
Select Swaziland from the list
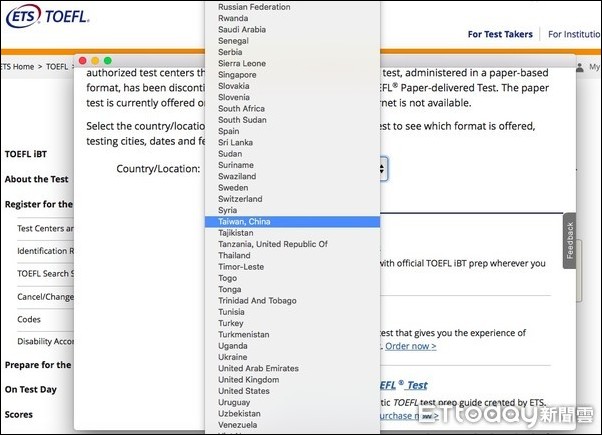click(x=237, y=176)
